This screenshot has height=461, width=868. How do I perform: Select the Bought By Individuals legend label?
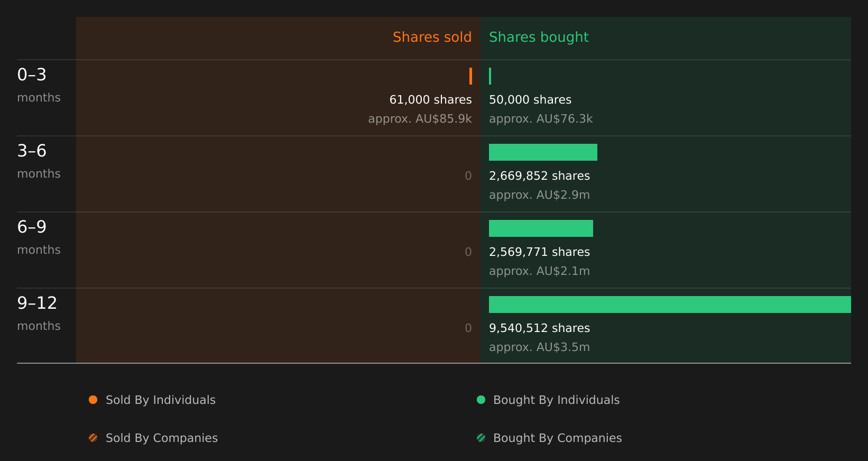tap(556, 400)
